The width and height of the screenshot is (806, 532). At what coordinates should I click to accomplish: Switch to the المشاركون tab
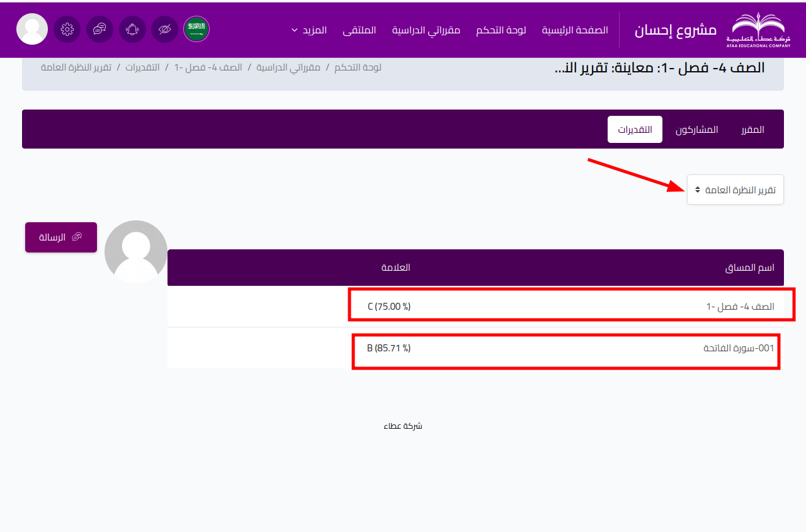tap(696, 130)
